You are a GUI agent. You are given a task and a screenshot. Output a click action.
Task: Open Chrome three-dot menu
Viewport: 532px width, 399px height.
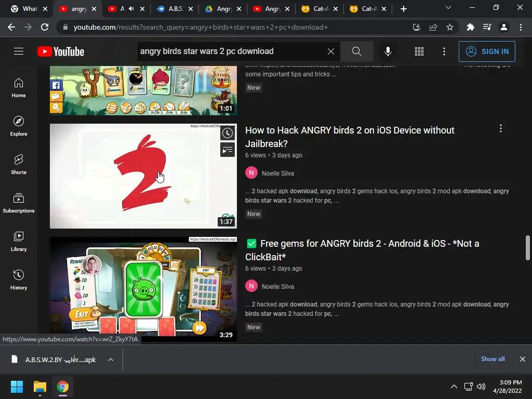coord(521,27)
